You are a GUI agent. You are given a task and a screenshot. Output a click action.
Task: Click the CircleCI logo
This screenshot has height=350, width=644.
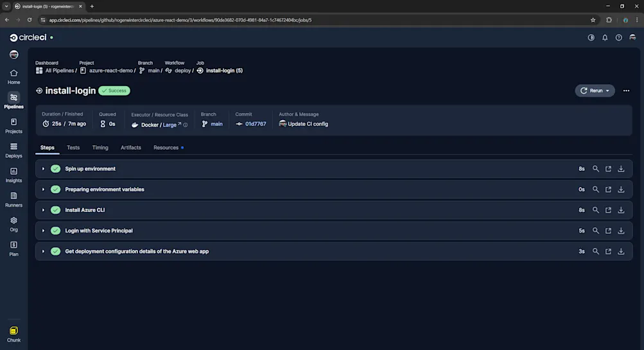[x=28, y=37]
